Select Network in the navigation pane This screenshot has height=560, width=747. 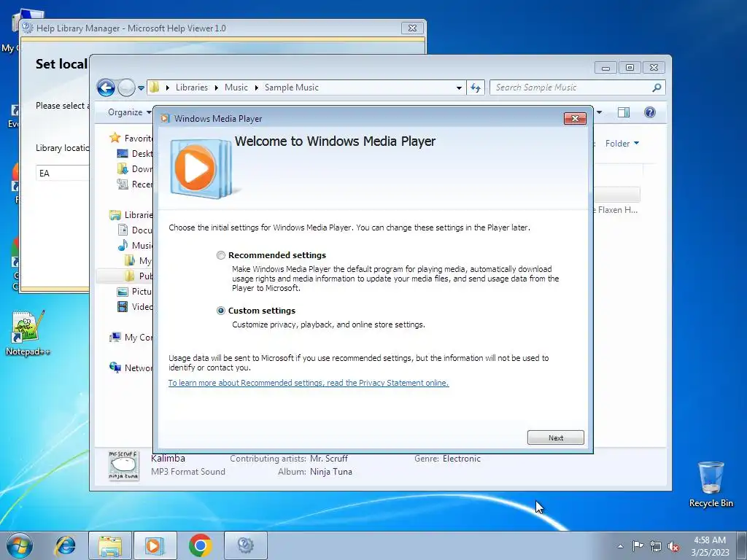(131, 367)
